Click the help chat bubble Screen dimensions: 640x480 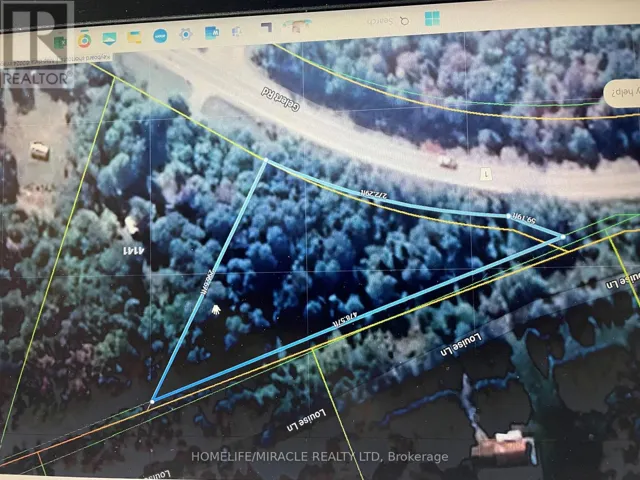(621, 94)
